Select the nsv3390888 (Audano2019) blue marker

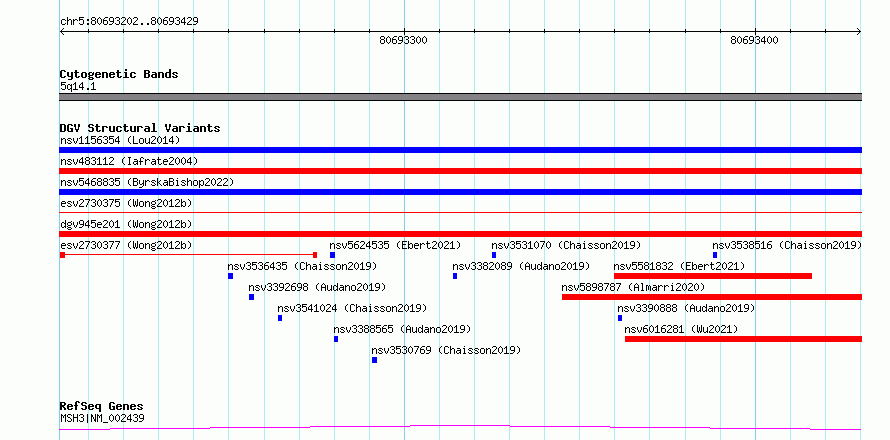pyautogui.click(x=620, y=318)
